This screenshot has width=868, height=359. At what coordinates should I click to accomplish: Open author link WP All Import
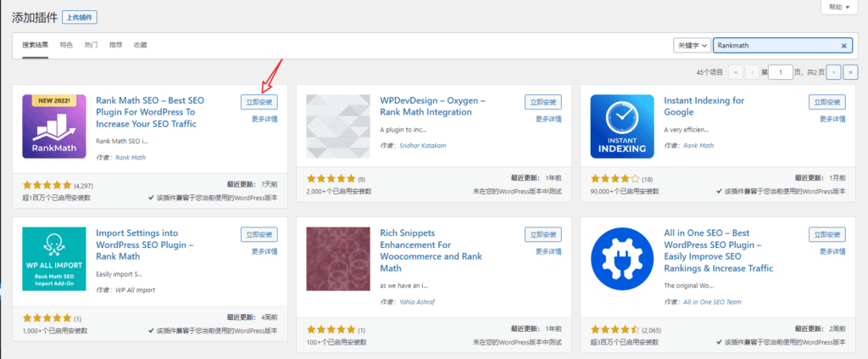[x=135, y=289]
